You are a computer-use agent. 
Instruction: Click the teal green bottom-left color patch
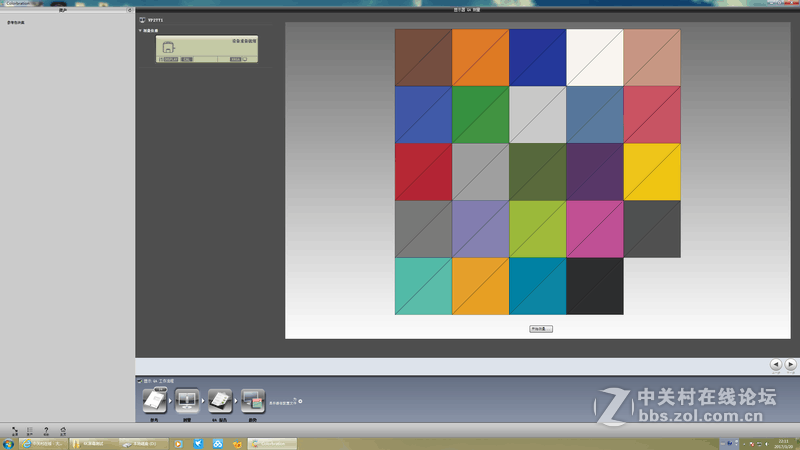coord(423,286)
